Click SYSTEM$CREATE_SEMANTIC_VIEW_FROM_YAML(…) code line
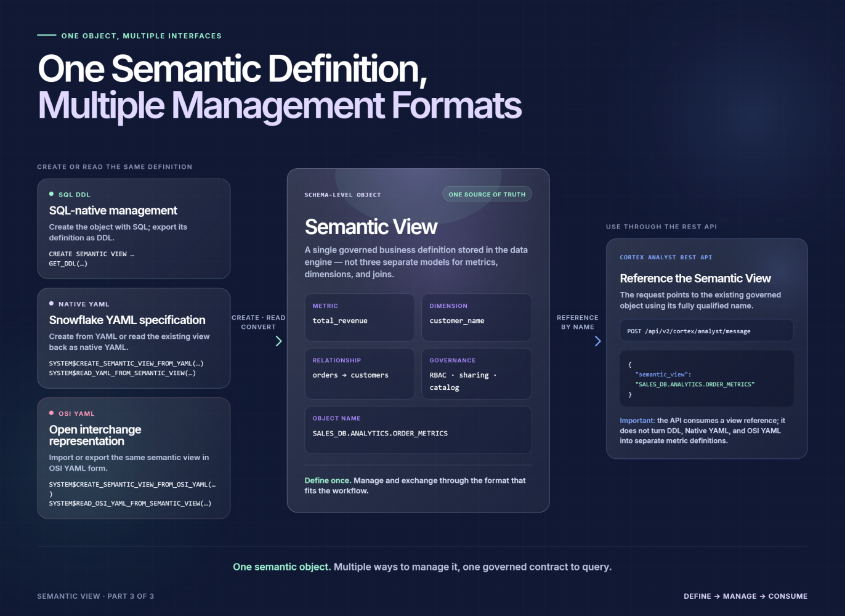The image size is (845, 616). 126,363
